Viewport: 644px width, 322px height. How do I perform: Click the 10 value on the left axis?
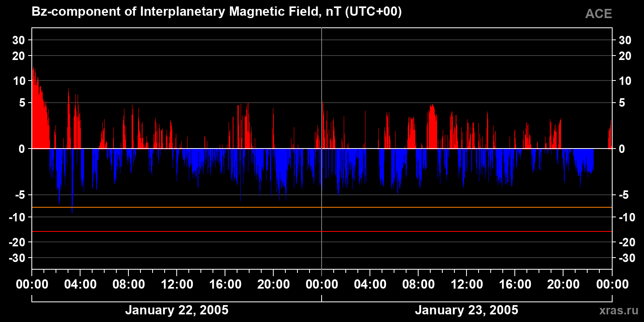[x=19, y=81]
